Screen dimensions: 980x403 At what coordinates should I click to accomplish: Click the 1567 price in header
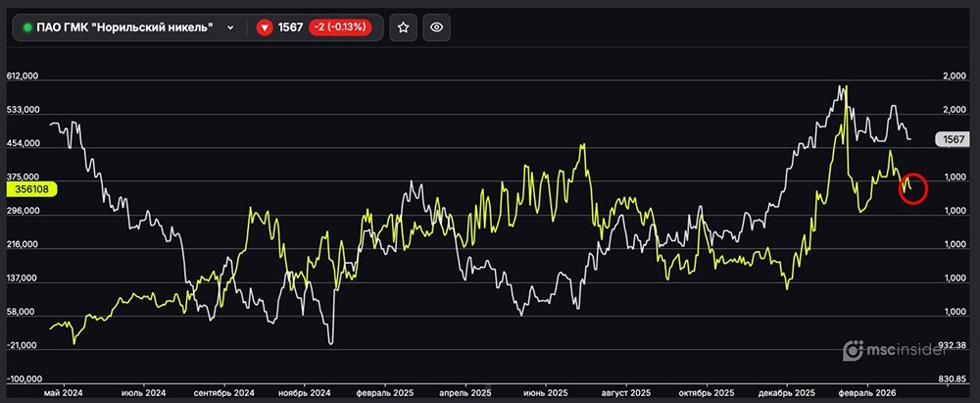(291, 27)
